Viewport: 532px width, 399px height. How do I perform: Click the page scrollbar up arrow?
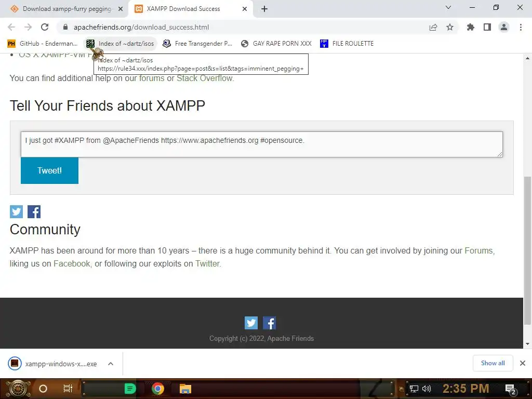point(528,58)
